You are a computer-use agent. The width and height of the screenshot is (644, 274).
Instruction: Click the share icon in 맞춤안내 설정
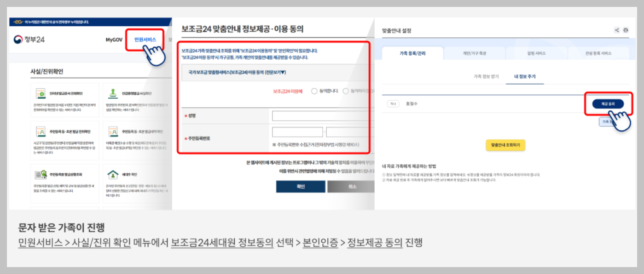click(617, 30)
